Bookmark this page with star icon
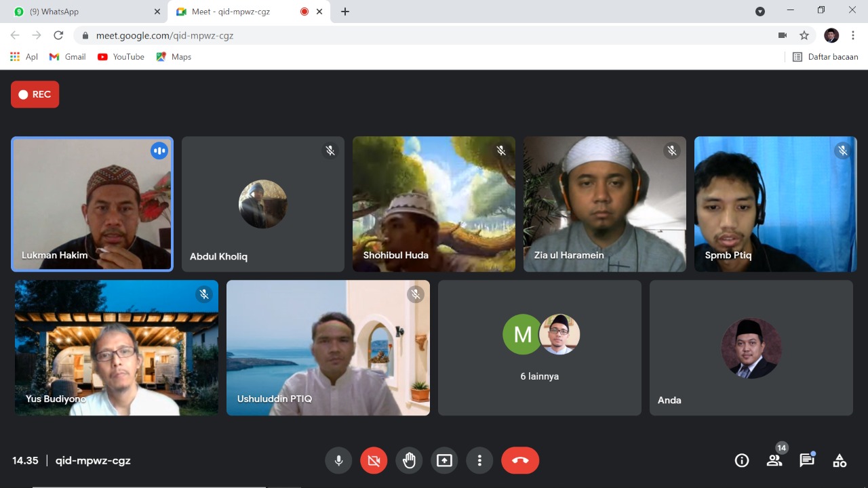This screenshot has width=868, height=488. 804,35
